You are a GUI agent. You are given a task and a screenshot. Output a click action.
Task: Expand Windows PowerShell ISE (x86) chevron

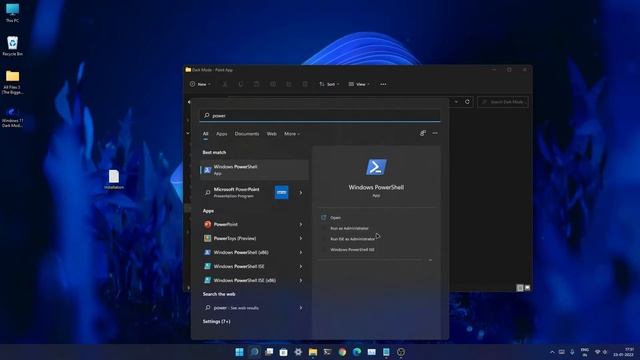[x=301, y=280]
